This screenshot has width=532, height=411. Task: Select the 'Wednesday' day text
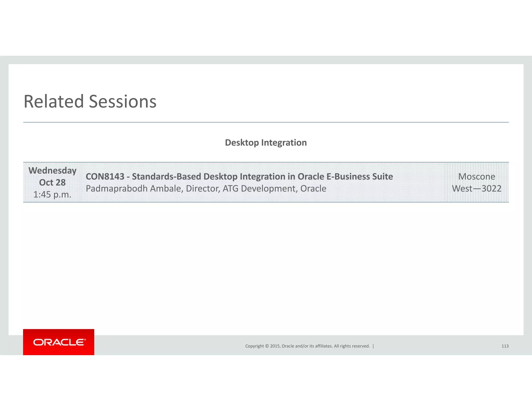coord(52,170)
